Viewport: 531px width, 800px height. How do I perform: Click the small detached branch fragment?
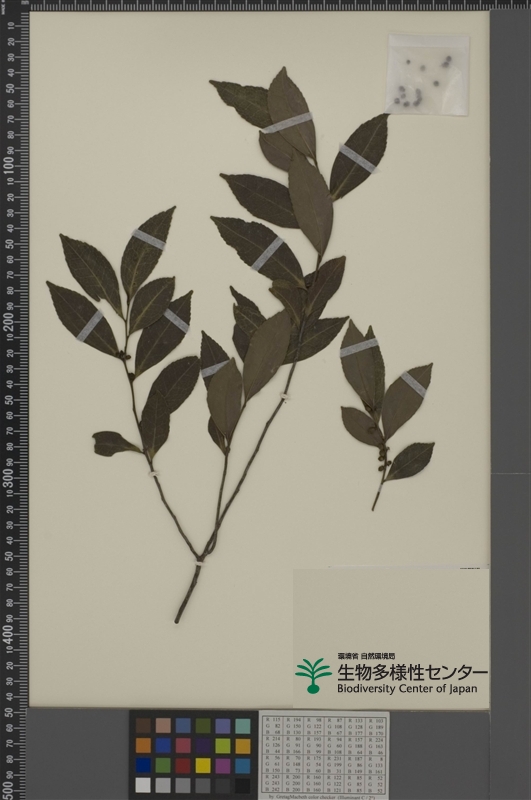388,413
